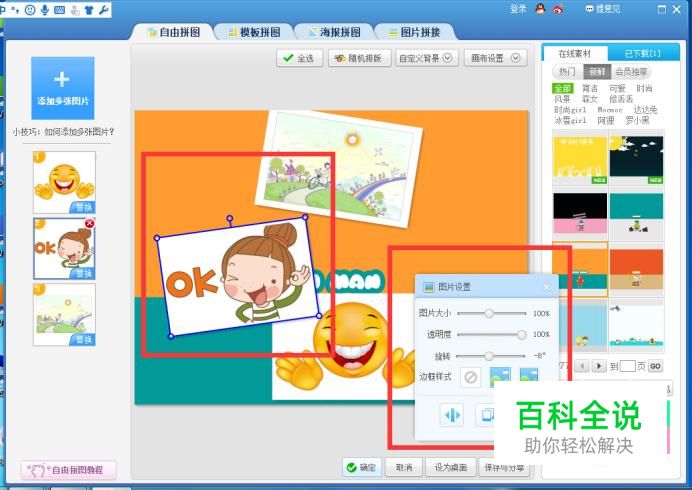The height and width of the screenshot is (490, 692).
Task: Click the QQ penguin login icon
Action: (x=540, y=9)
